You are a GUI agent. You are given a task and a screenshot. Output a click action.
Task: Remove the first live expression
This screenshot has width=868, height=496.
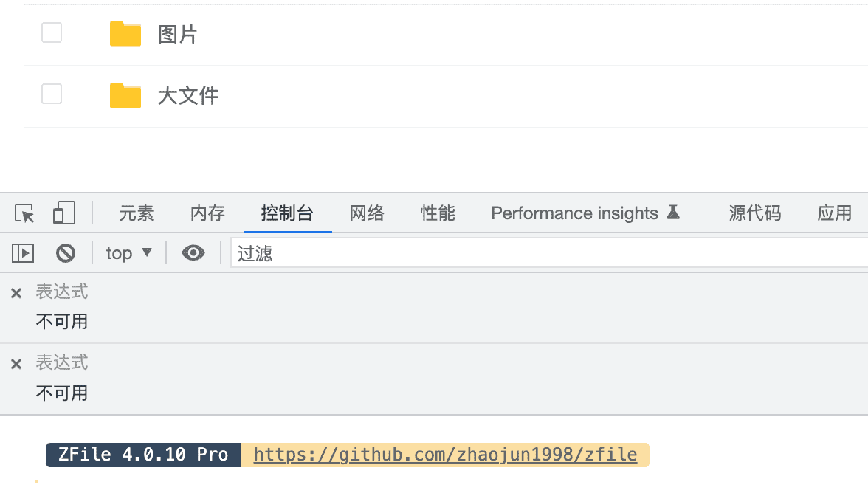[16, 293]
